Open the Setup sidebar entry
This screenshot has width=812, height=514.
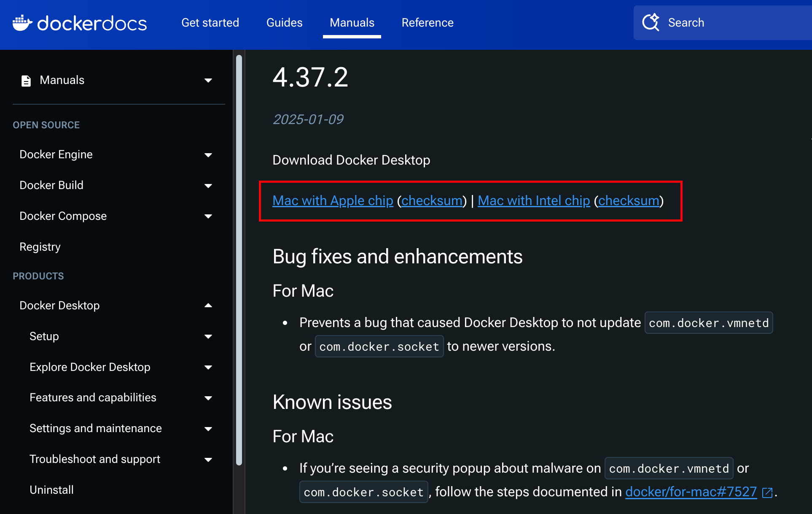pyautogui.click(x=44, y=336)
